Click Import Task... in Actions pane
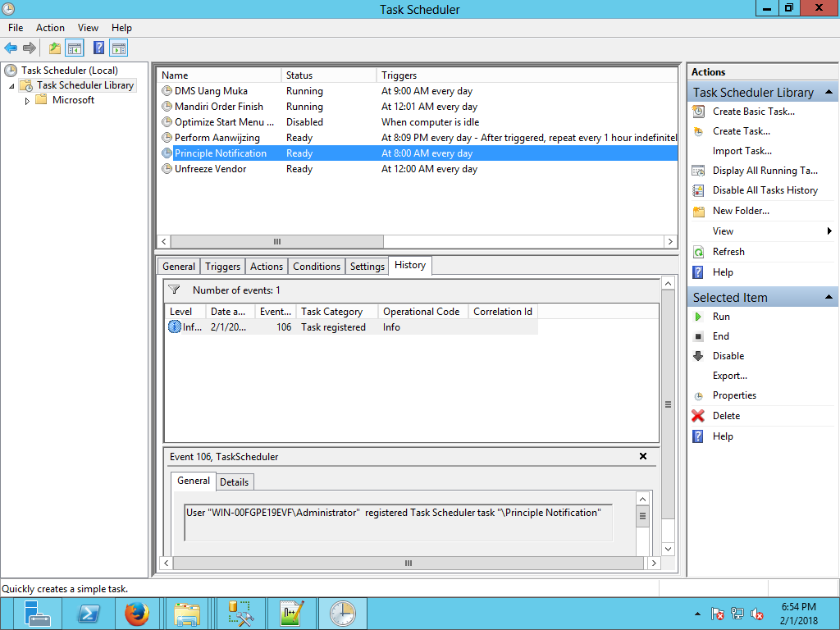Screen dimensions: 840x630 point(742,151)
